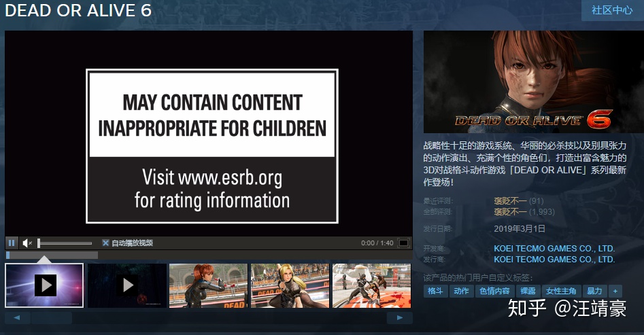644x335 pixels.
Task: Click the release date 2019年3月1日
Action: [520, 229]
